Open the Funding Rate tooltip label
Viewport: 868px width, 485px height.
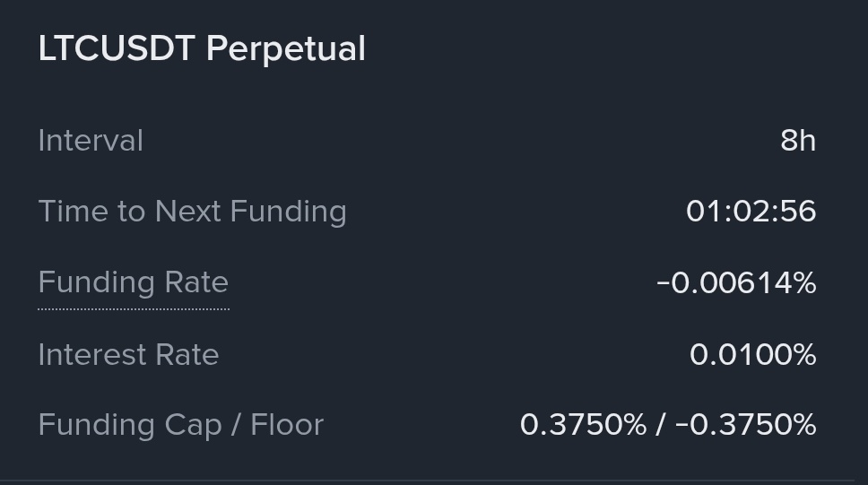(x=133, y=282)
